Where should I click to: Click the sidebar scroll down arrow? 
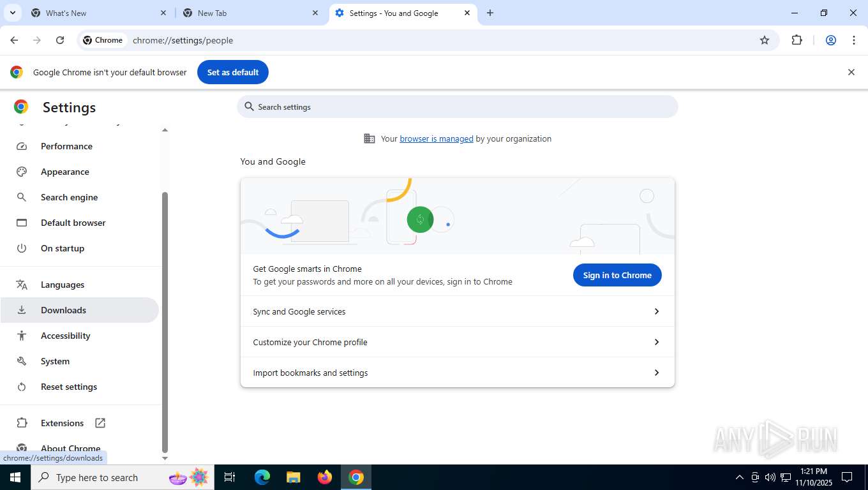165,457
